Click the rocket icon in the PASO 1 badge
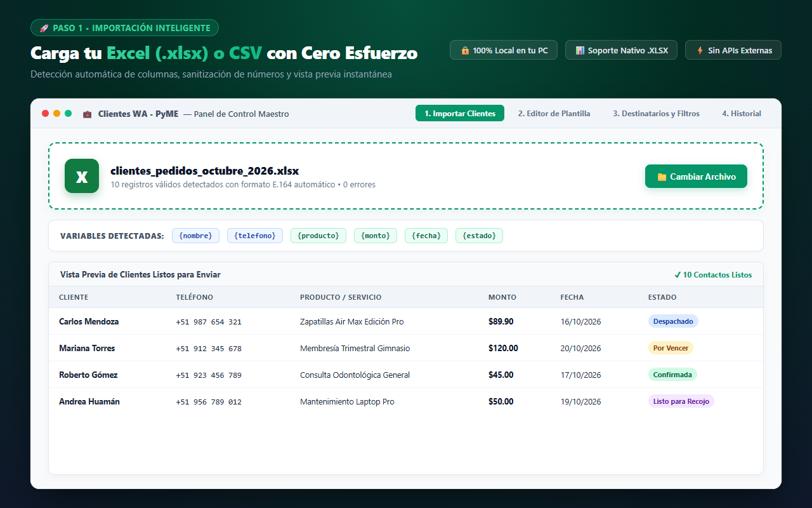 pyautogui.click(x=44, y=28)
